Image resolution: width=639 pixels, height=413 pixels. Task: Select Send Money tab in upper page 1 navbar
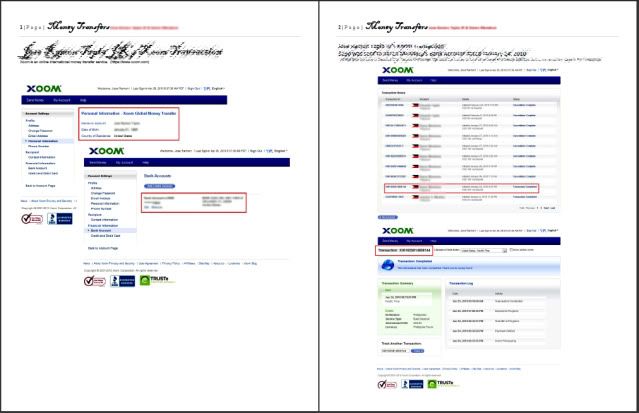(x=35, y=101)
